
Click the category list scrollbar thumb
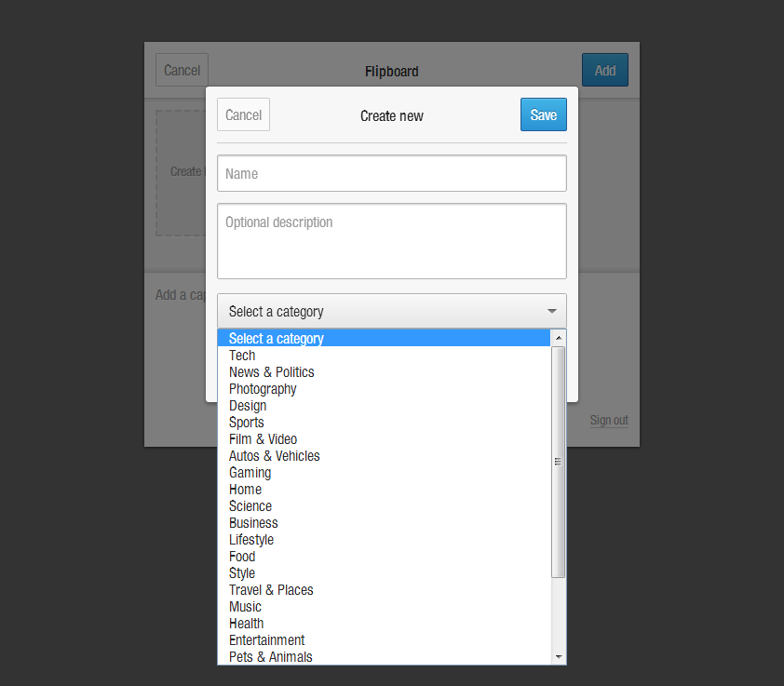[559, 462]
